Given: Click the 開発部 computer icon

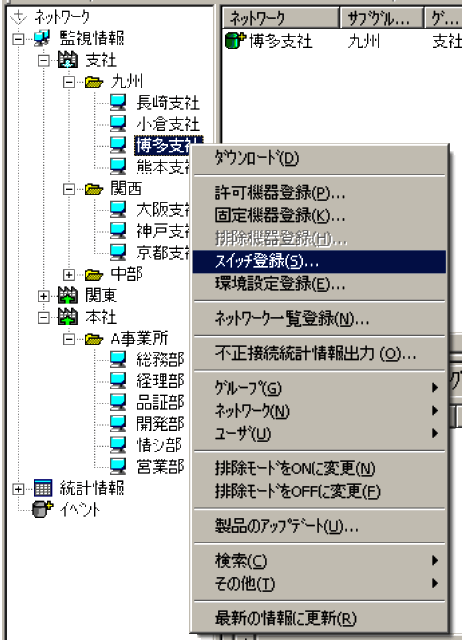Looking at the screenshot, I should [118, 423].
